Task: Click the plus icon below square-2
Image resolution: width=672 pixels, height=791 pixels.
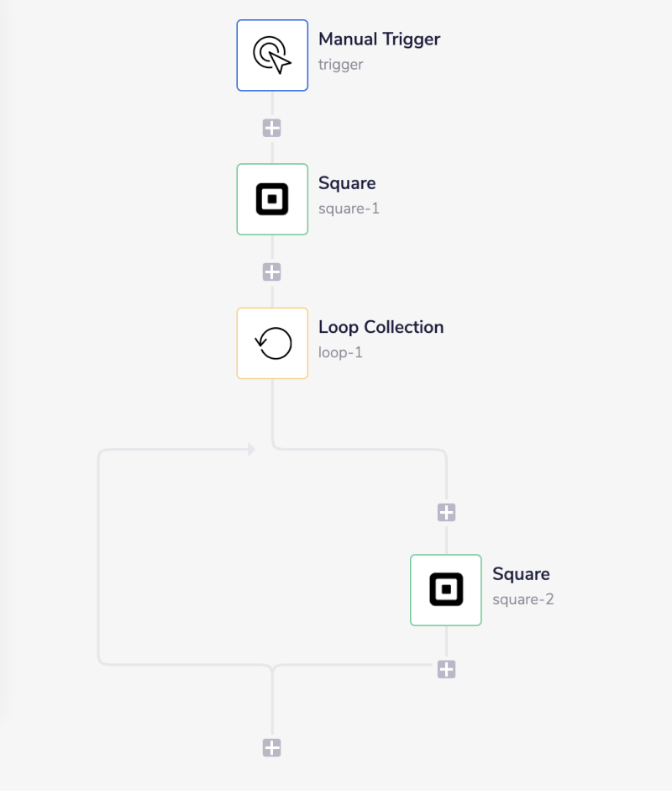Action: 446,669
